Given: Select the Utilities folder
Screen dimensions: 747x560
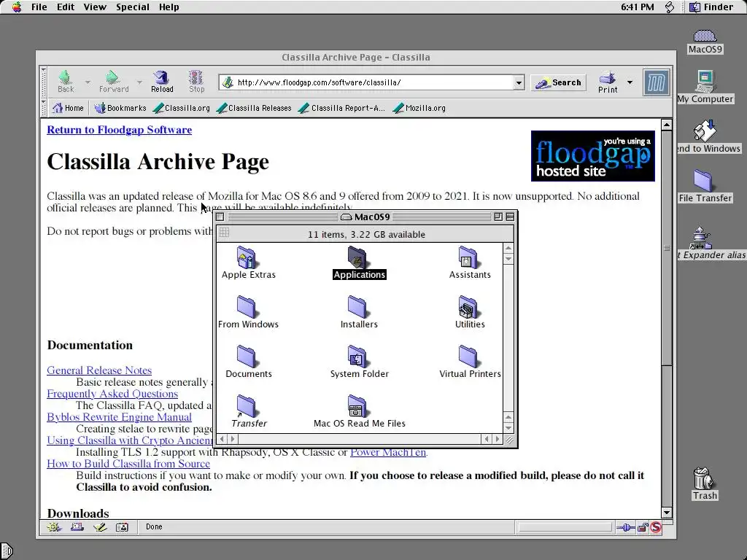Looking at the screenshot, I should [469, 312].
